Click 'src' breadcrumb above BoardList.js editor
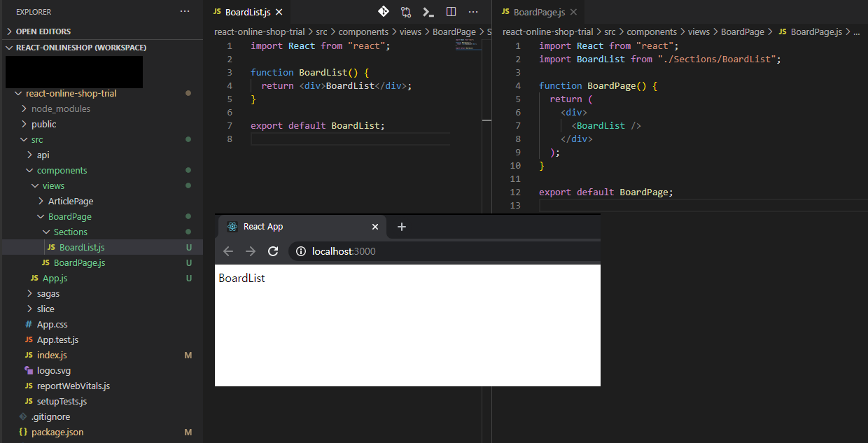The image size is (868, 443). pyautogui.click(x=321, y=31)
